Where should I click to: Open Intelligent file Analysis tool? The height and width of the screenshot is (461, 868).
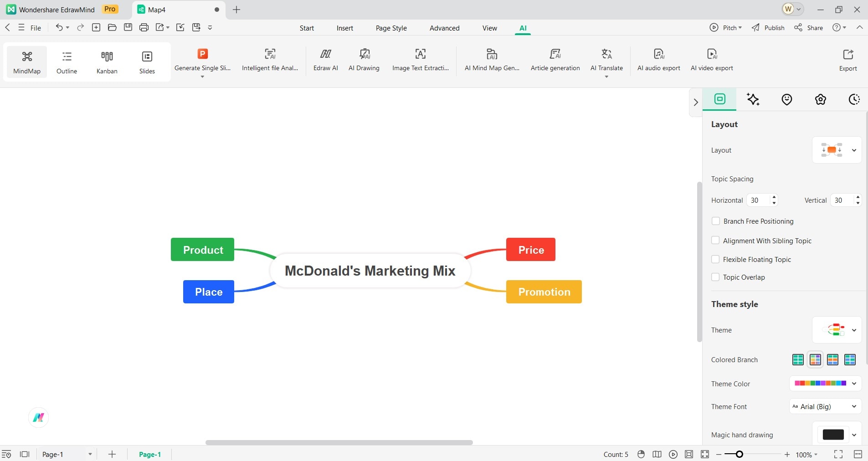coord(270,60)
